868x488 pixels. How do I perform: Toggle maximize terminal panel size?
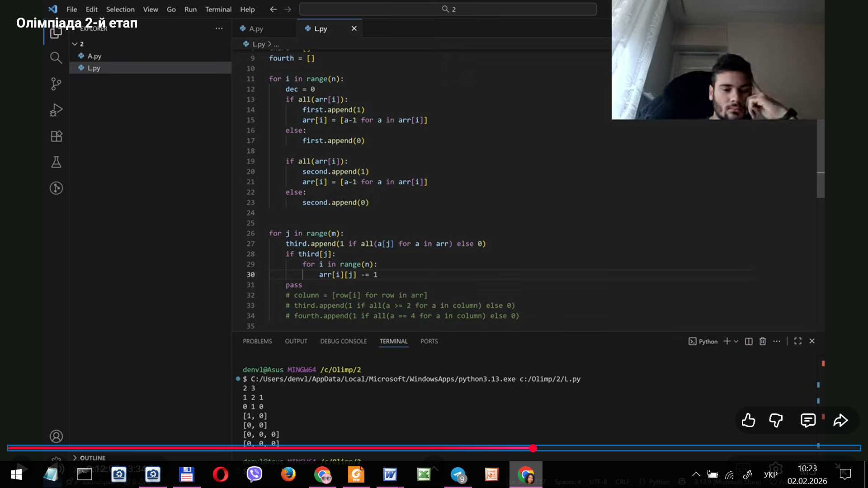pyautogui.click(x=798, y=341)
